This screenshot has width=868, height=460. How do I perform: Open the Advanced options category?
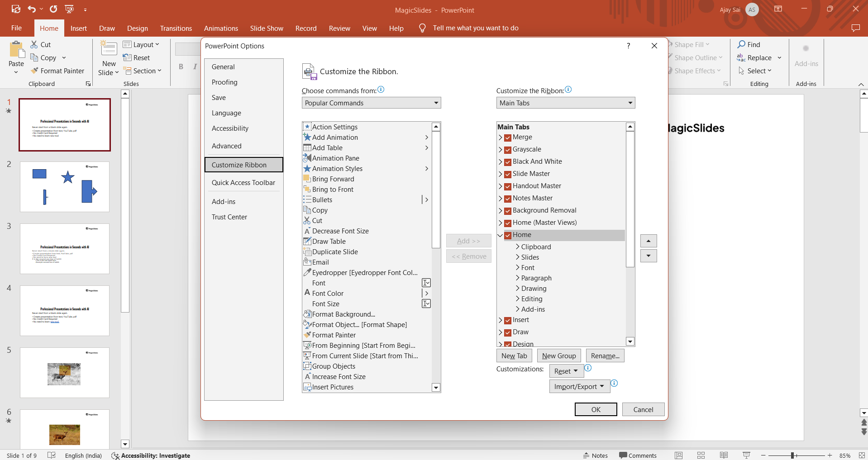coord(226,146)
